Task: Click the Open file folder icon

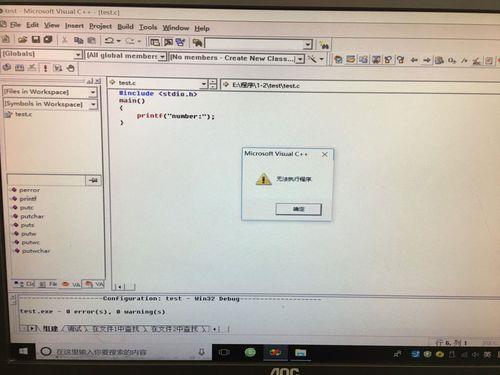Action: point(23,40)
